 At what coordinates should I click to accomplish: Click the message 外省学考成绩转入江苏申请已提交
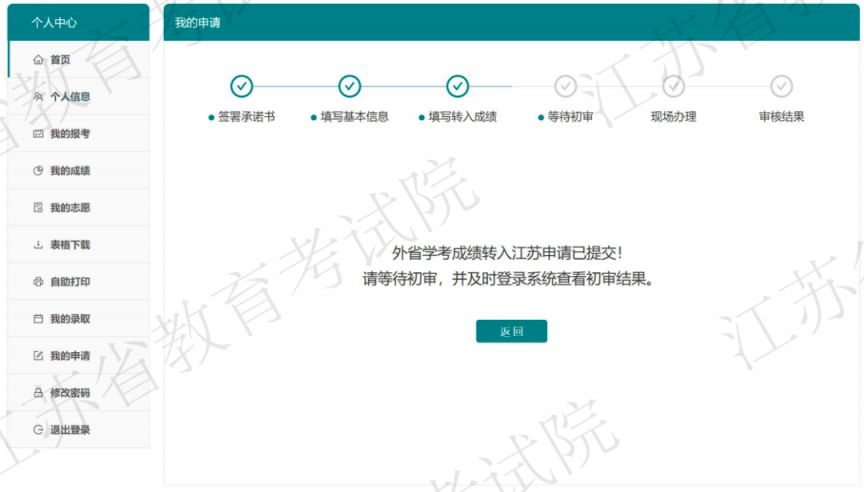pyautogui.click(x=507, y=253)
